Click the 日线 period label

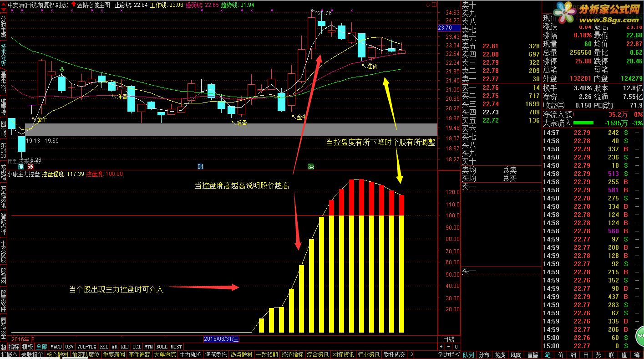click(449, 339)
